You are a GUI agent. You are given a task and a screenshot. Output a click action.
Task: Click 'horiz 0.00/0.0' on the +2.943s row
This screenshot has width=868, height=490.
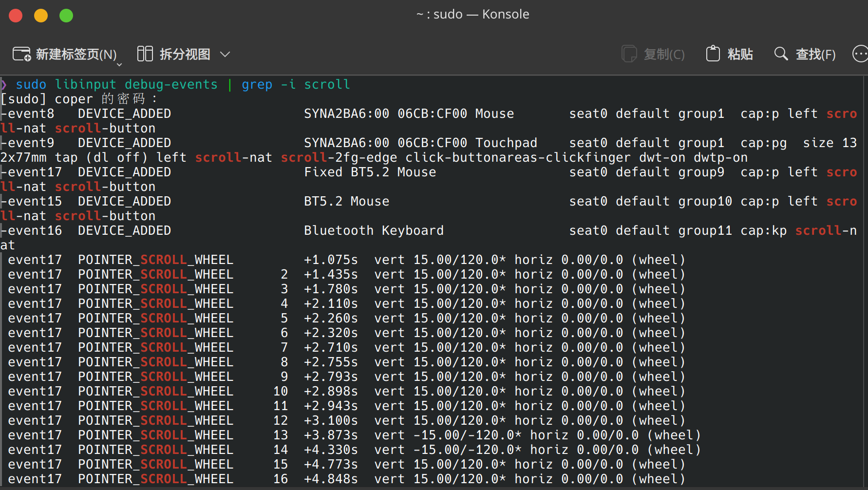coord(569,406)
